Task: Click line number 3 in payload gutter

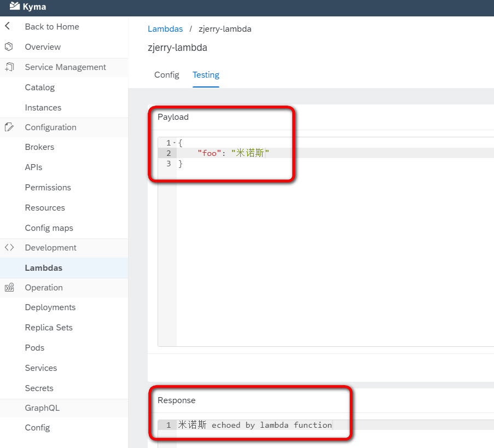Action: click(x=168, y=164)
